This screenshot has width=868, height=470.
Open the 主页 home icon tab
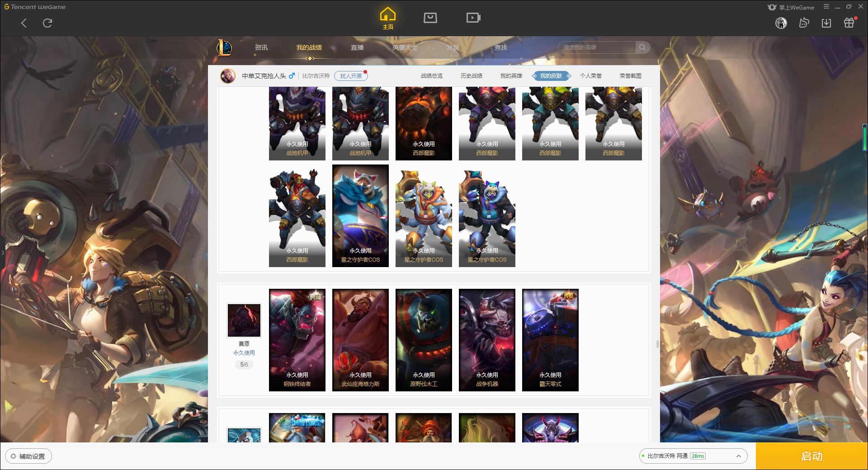click(387, 19)
